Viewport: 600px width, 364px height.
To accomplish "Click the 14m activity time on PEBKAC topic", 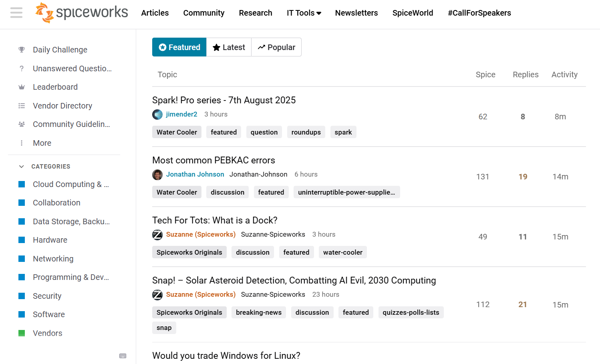I will tap(560, 177).
